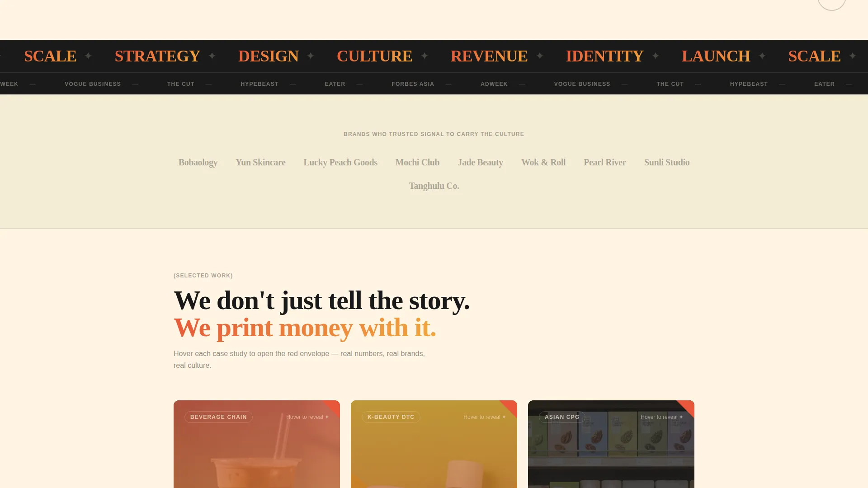Click the ASIAN CPG tag pill
This screenshot has width=868, height=488.
click(562, 417)
